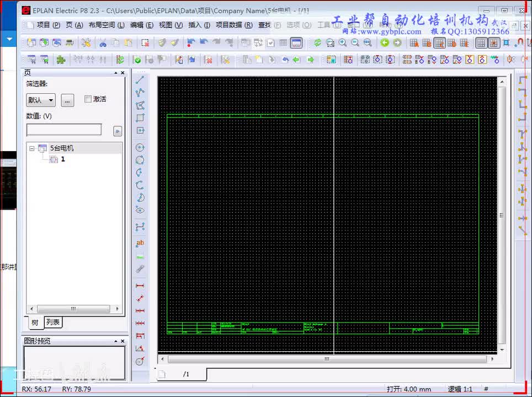The width and height of the screenshot is (532, 397).
Task: Click the Redraw refresh icon
Action: pyautogui.click(x=317, y=43)
